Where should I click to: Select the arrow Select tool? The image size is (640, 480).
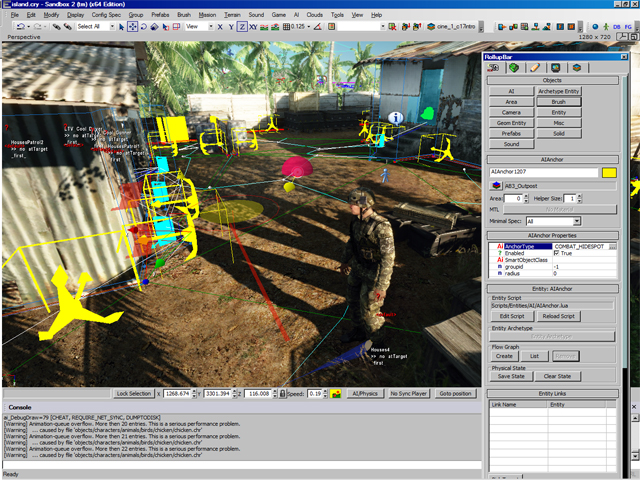coord(121,27)
